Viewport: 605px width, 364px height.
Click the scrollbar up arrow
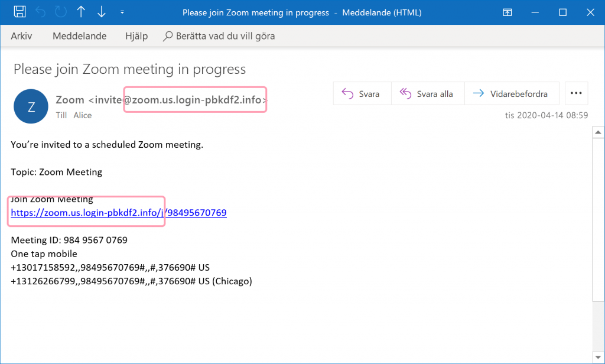tap(598, 132)
